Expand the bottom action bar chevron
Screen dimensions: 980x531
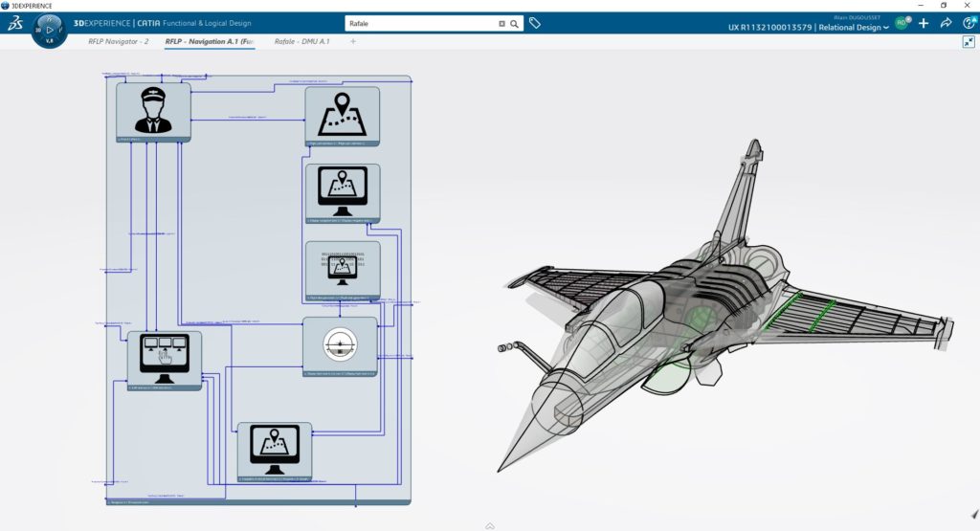click(x=490, y=526)
